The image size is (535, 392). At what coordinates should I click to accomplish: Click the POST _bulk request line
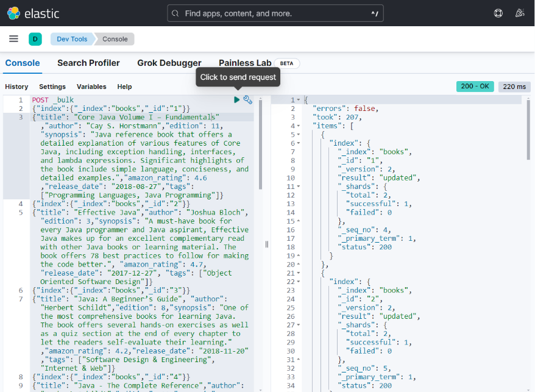pos(53,100)
